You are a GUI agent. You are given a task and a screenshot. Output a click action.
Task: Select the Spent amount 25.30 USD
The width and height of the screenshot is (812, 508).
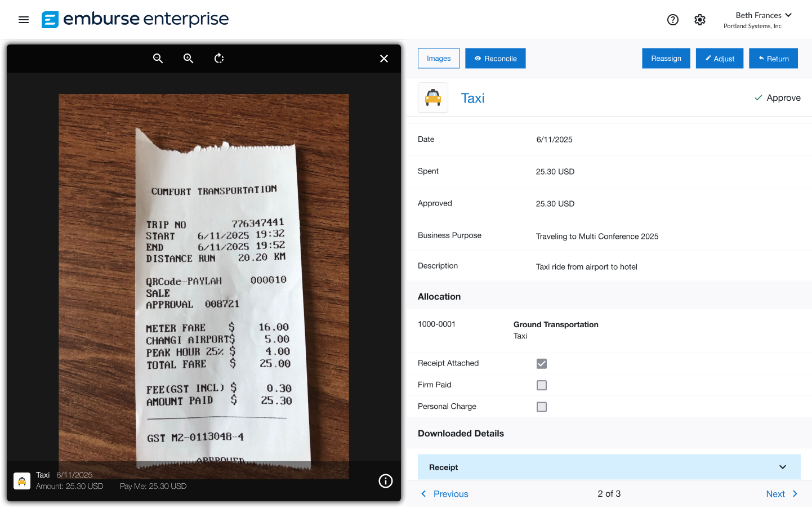[x=555, y=172]
